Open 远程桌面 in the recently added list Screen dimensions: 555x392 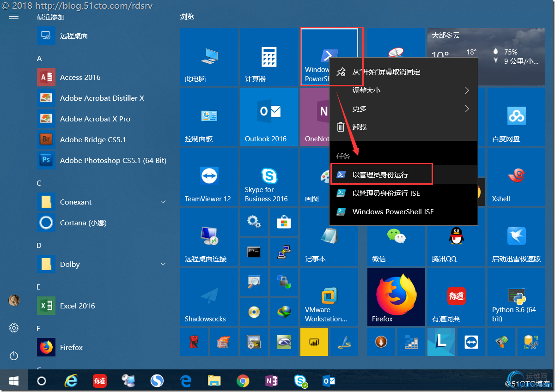[x=103, y=36]
